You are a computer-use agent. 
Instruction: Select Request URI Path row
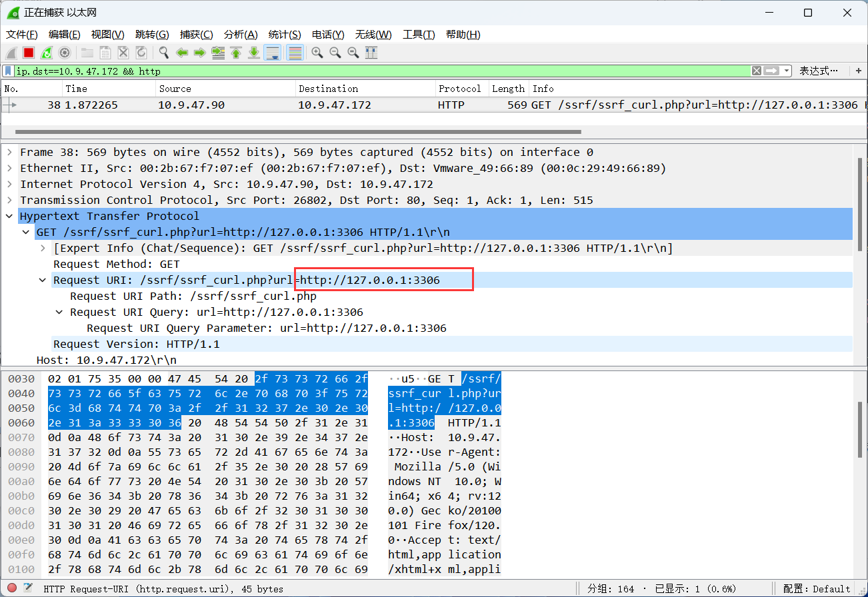[x=193, y=296]
